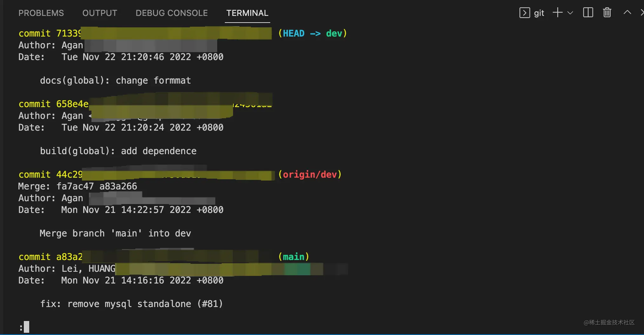Click 'build(global): add dependence' commit message
This screenshot has width=644, height=335.
pos(118,151)
